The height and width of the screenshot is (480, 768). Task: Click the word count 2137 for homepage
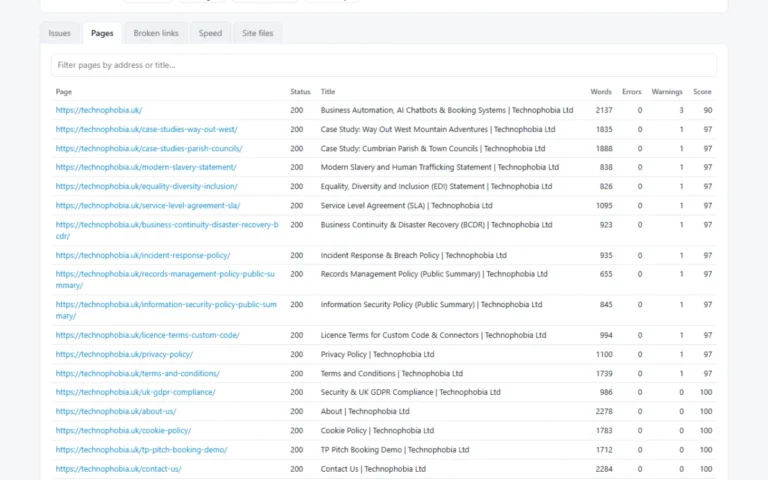click(x=604, y=110)
